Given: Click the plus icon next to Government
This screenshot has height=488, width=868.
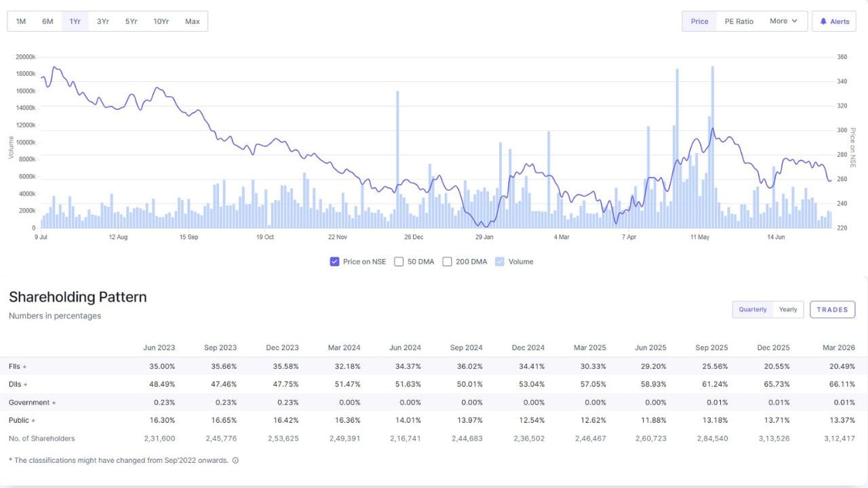Looking at the screenshot, I should coord(54,403).
